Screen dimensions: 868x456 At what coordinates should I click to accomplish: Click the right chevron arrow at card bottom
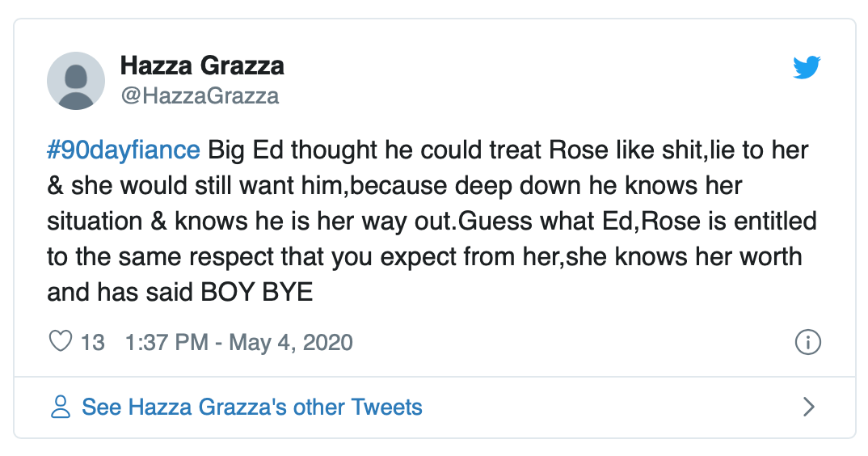tap(808, 406)
